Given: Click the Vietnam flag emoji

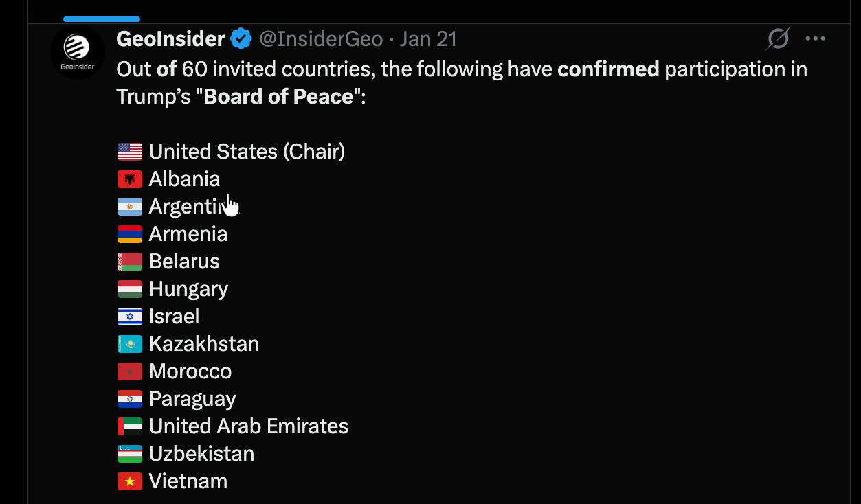Looking at the screenshot, I should tap(130, 481).
